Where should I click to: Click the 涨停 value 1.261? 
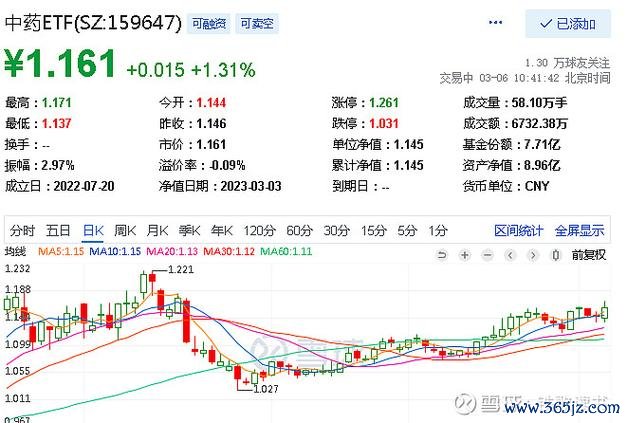pos(384,103)
